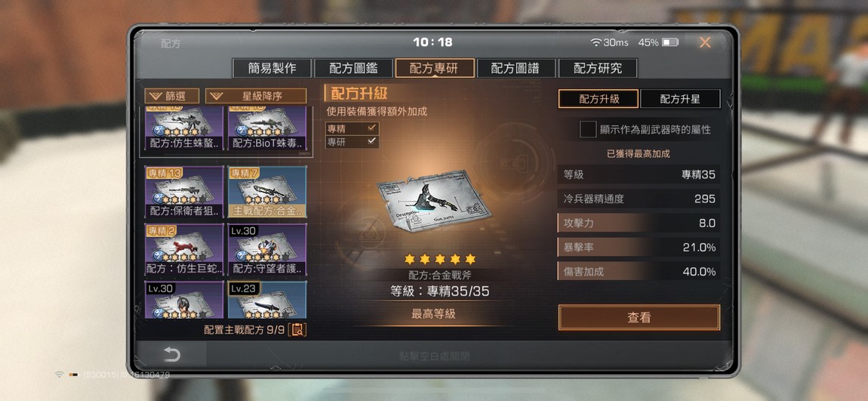Open the 配方研究 tab
The width and height of the screenshot is (868, 401).
click(x=598, y=68)
